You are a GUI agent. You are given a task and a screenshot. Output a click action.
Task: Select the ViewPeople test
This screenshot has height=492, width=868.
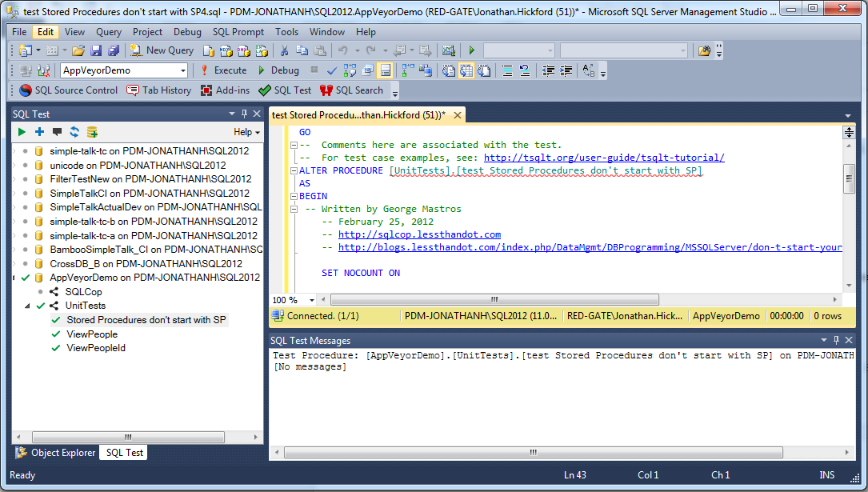[x=92, y=334]
